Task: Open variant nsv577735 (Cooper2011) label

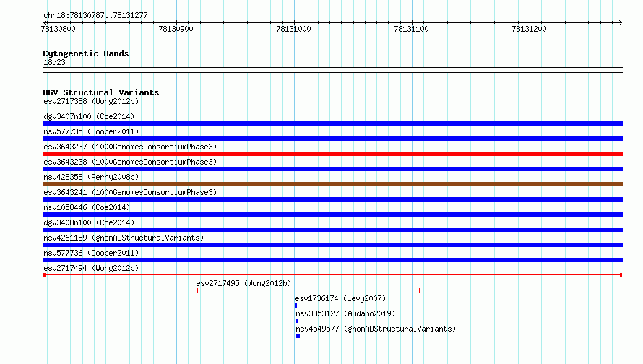Action: coord(91,131)
